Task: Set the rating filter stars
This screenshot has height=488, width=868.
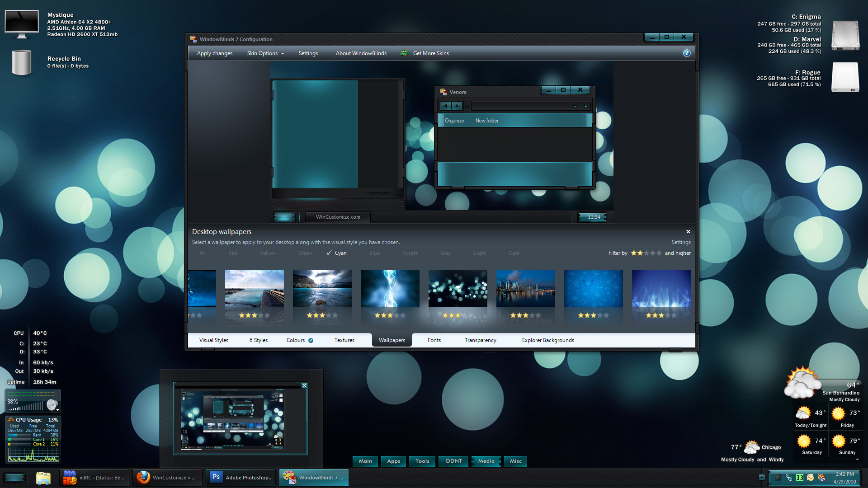Action: (646, 253)
